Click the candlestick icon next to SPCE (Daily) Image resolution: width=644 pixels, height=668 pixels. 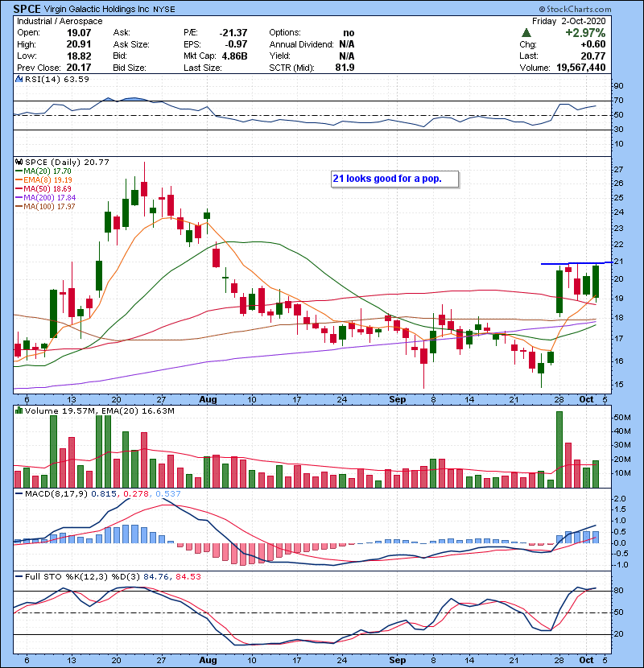pyautogui.click(x=19, y=162)
